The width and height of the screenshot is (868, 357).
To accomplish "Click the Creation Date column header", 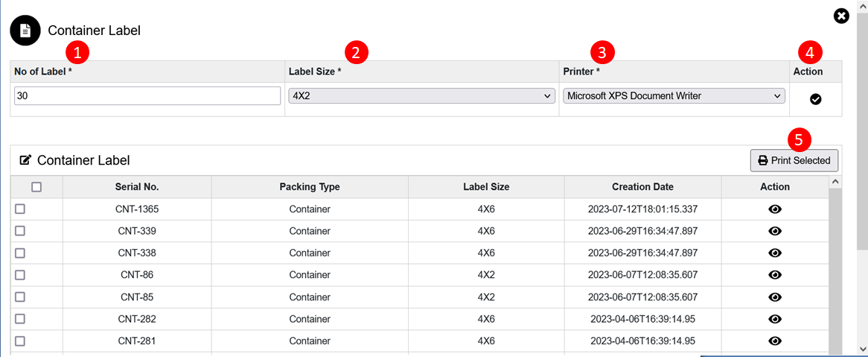I will point(642,187).
